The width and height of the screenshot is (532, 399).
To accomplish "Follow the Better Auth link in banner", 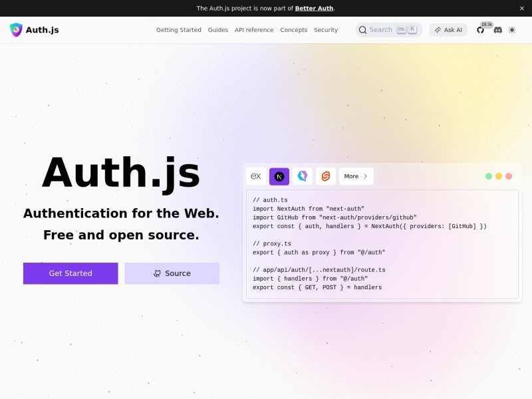I will coord(314,9).
